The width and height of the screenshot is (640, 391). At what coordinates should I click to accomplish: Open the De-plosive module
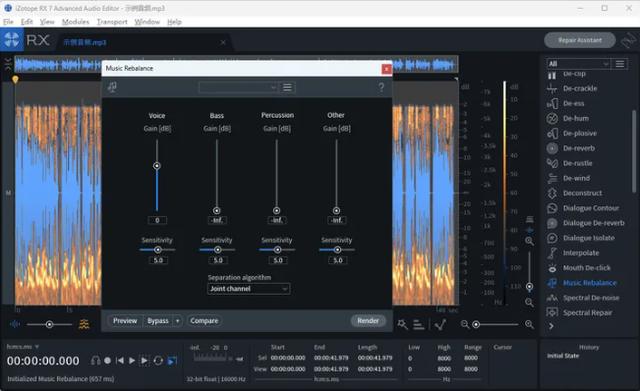click(x=580, y=133)
